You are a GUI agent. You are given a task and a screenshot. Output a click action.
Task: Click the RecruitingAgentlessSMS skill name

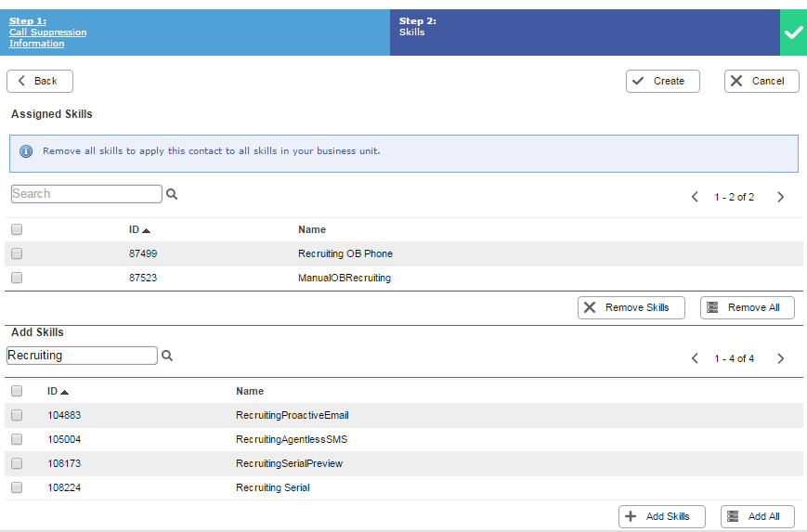point(292,439)
